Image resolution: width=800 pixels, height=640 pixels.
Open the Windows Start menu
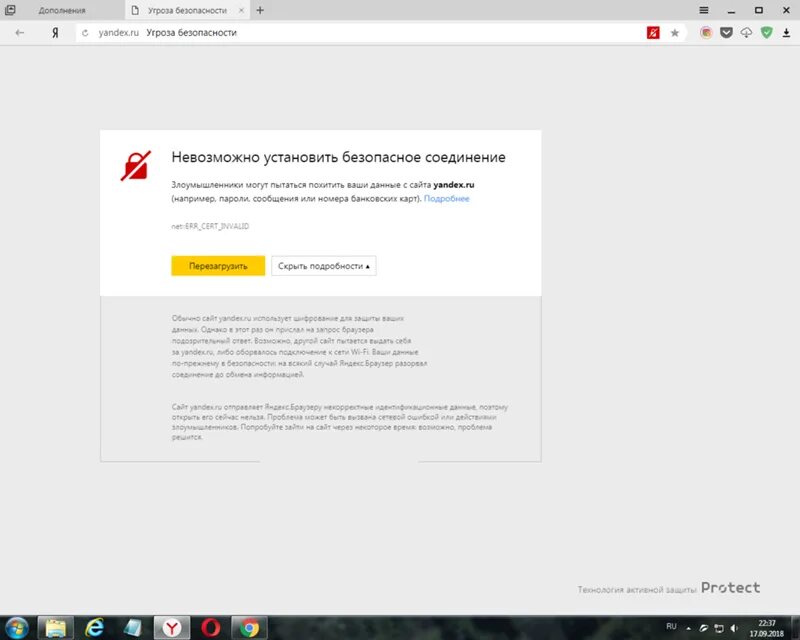[17, 628]
